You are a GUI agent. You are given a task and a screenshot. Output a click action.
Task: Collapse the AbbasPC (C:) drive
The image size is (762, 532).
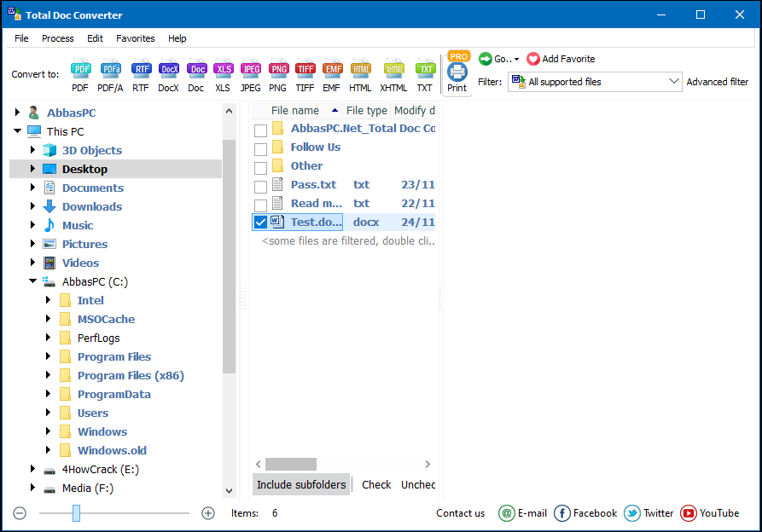point(32,280)
